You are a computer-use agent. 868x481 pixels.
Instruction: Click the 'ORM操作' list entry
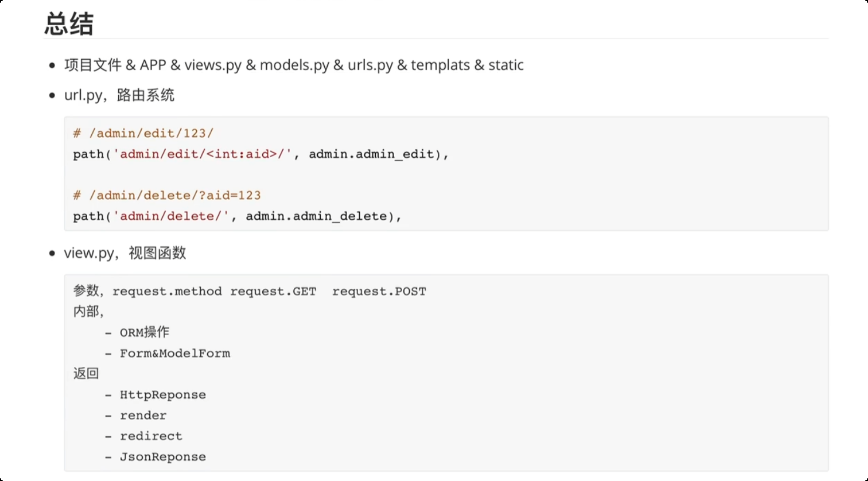144,333
